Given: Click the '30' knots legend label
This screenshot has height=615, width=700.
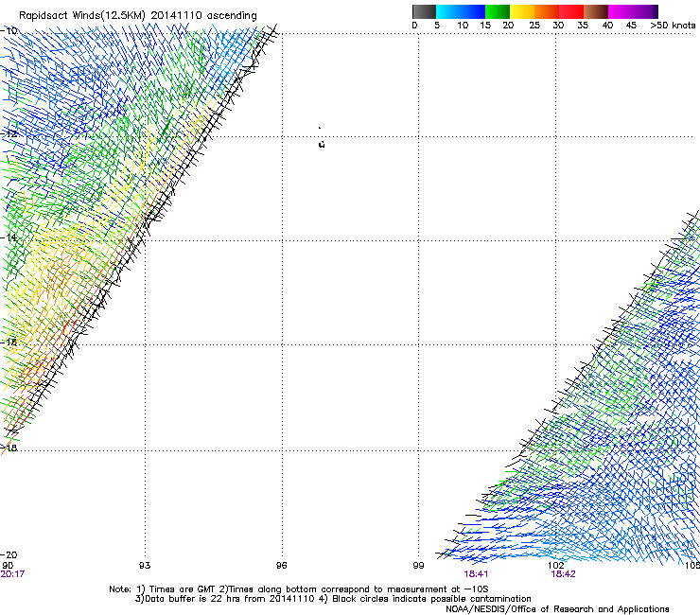Looking at the screenshot, I should click(558, 26).
